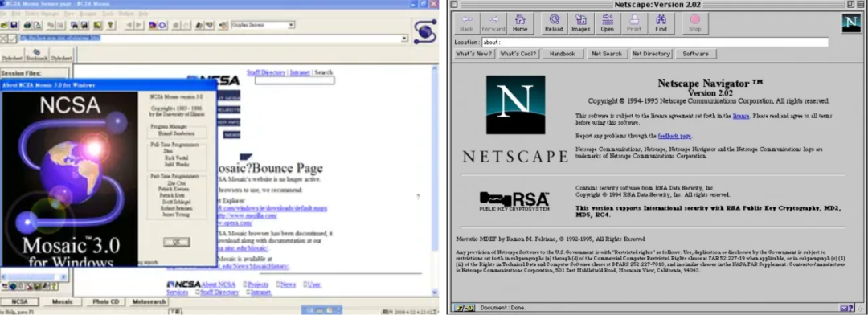The height and width of the screenshot is (315, 868).
Task: Click the Open location toolbar icon
Action: (x=608, y=23)
